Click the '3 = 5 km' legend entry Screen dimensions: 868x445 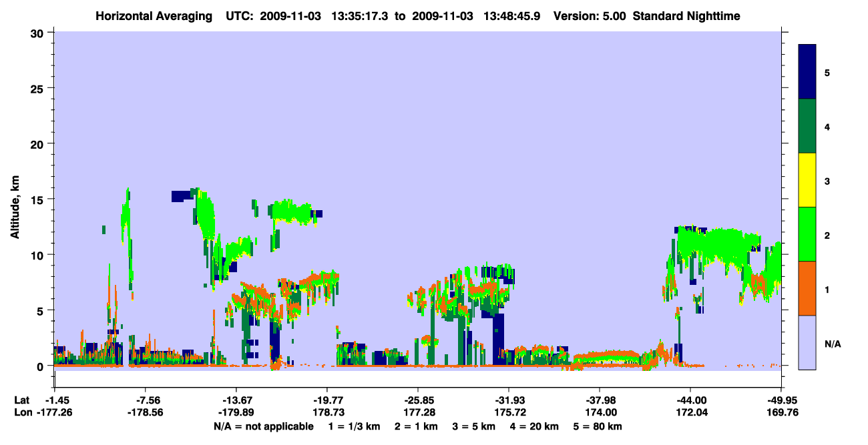(473, 426)
